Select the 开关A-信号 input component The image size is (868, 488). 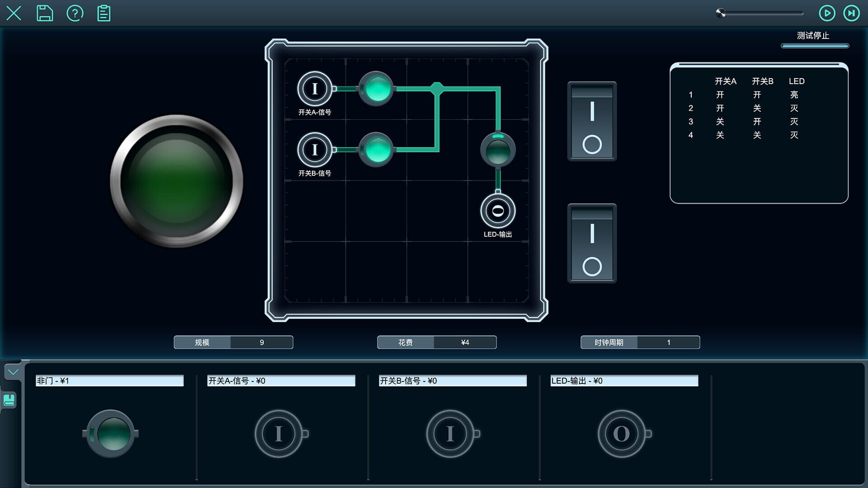click(279, 433)
